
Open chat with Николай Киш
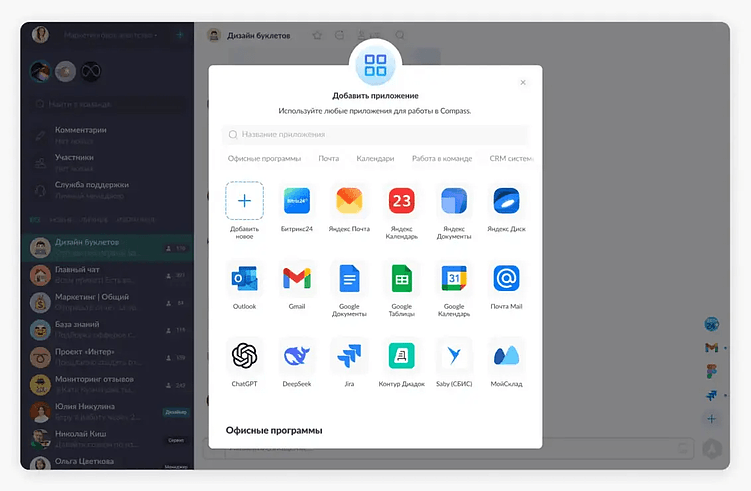click(108, 439)
